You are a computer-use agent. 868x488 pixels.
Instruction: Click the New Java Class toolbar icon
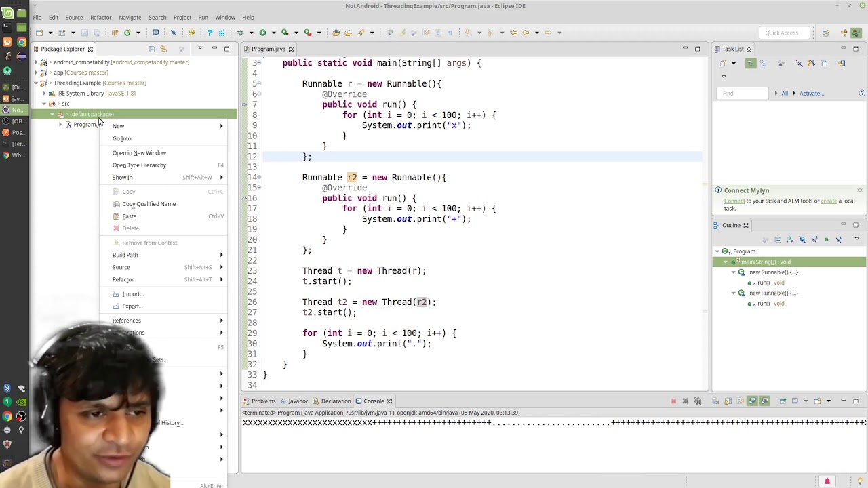(127, 33)
